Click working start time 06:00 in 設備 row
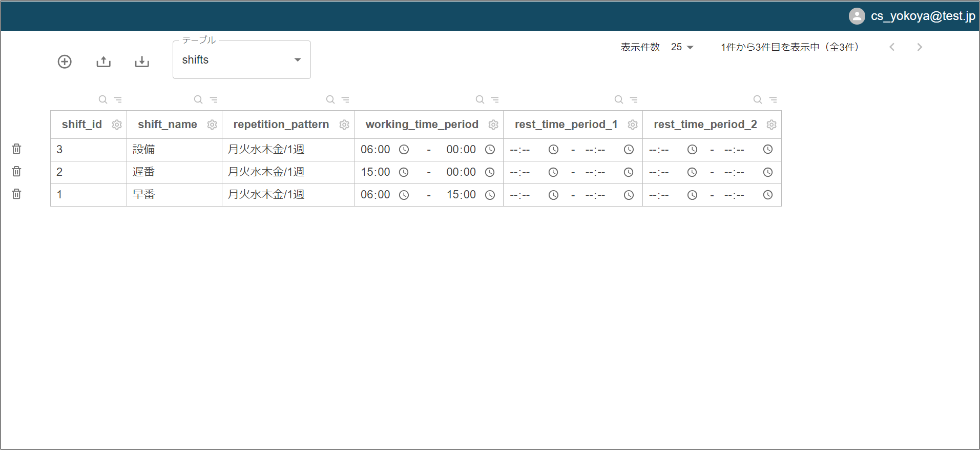The image size is (980, 450). click(376, 150)
